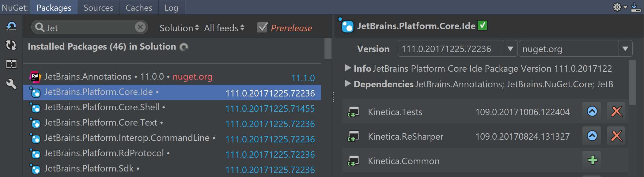Switch to the Caches tab
This screenshot has height=177, width=644.
[x=139, y=7]
